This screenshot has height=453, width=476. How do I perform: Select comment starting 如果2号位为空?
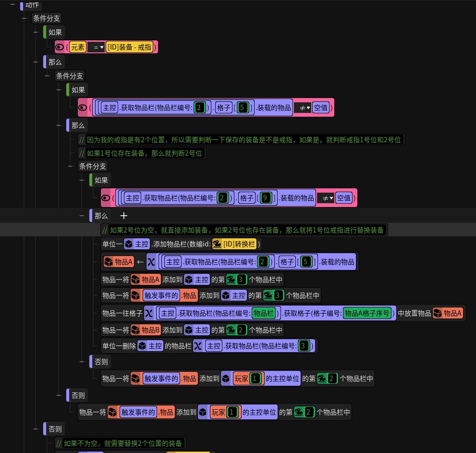click(244, 230)
